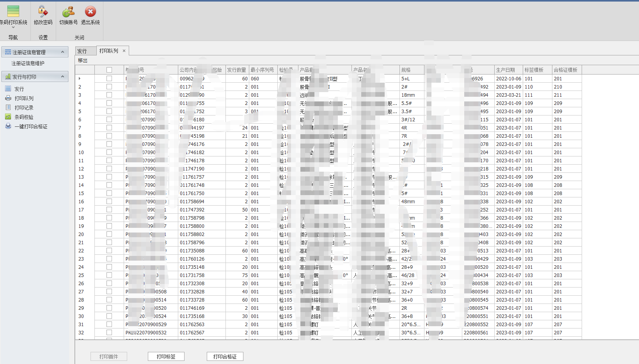Select row number 14 header
The width and height of the screenshot is (639, 364).
pos(85,185)
